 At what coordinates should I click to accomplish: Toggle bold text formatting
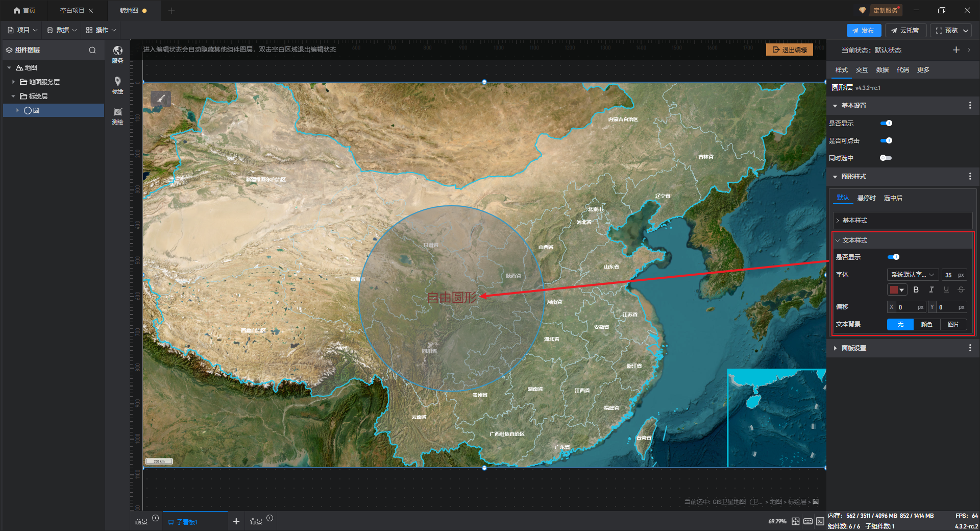(x=916, y=289)
